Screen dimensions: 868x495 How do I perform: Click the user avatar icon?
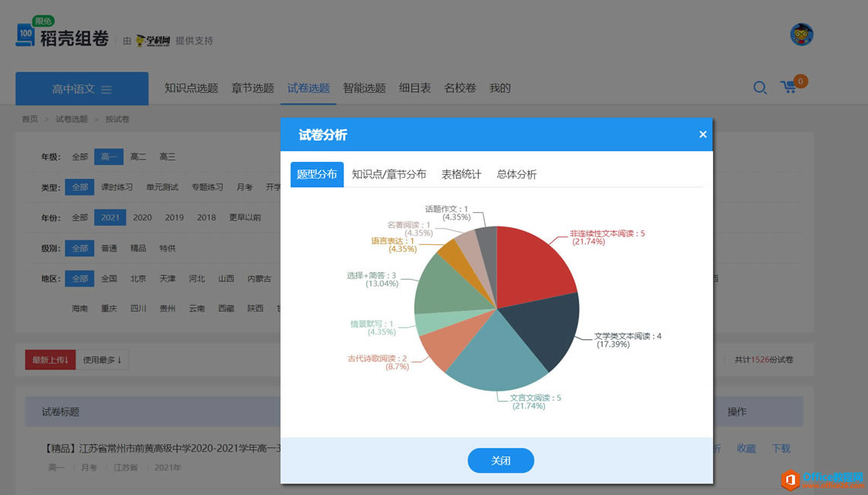point(801,34)
